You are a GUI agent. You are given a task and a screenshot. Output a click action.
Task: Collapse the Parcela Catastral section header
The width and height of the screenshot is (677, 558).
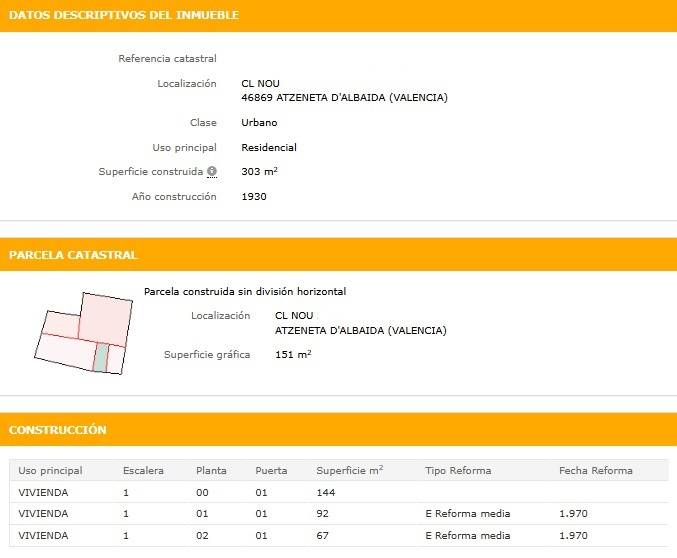[338, 255]
